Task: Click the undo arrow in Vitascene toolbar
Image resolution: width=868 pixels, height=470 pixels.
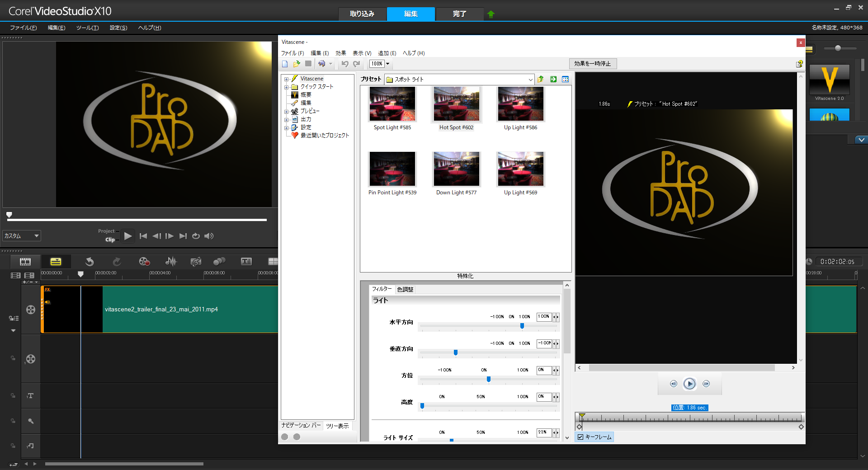Action: coord(345,64)
